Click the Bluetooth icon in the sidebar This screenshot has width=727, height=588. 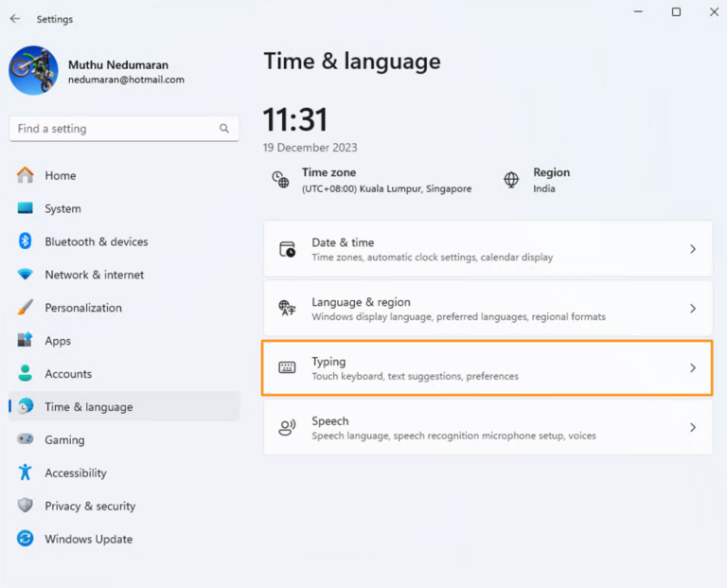tap(26, 241)
